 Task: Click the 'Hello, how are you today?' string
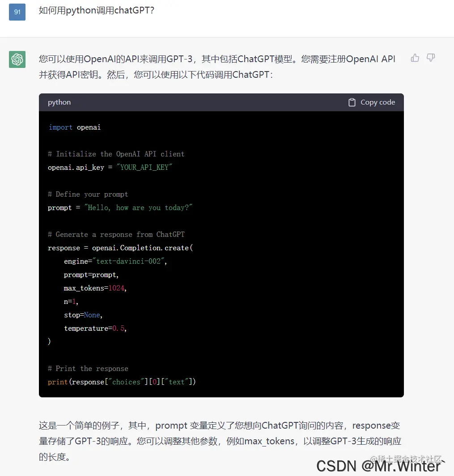click(138, 208)
